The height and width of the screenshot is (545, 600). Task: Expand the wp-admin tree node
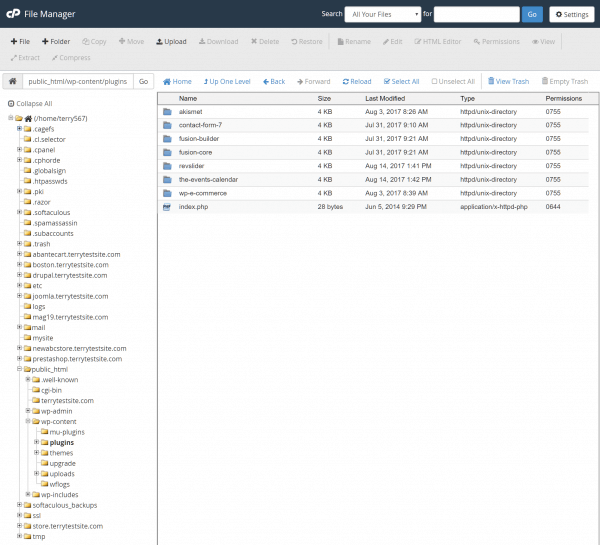click(28, 411)
